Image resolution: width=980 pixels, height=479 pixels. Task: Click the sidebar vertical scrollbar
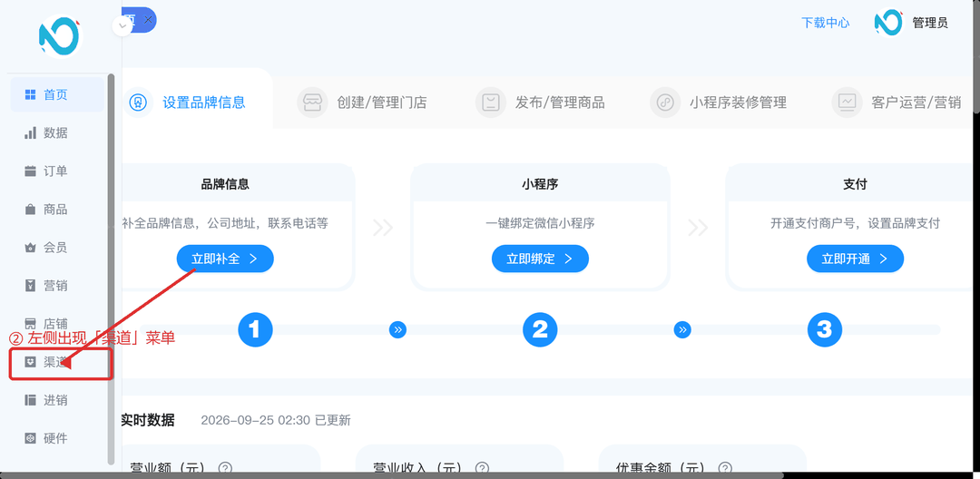tap(112, 269)
